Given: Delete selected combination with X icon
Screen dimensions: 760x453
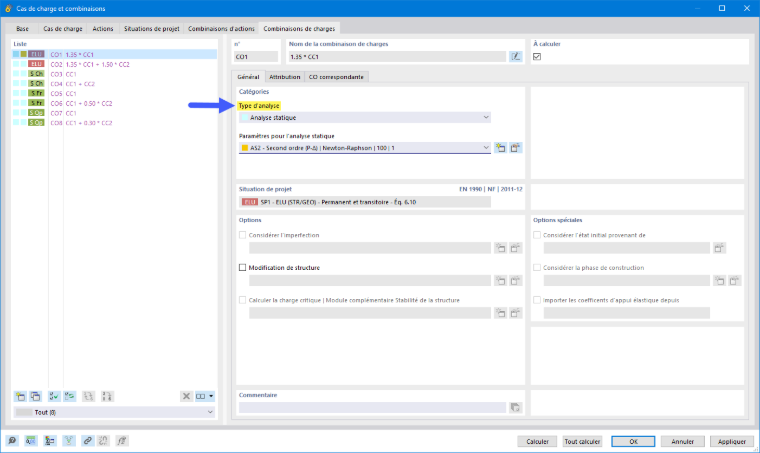Looking at the screenshot, I should click(186, 396).
